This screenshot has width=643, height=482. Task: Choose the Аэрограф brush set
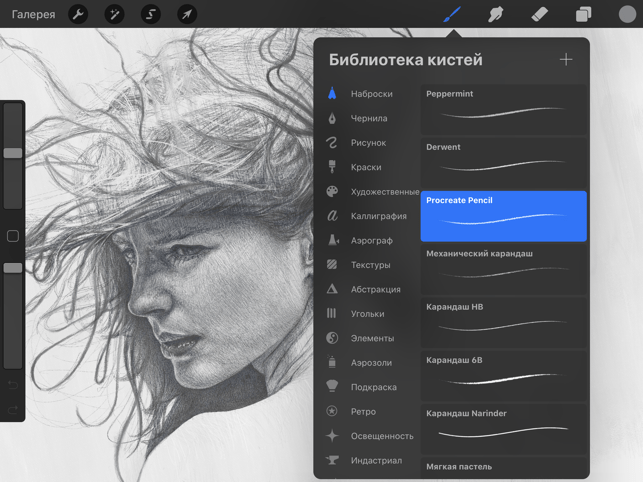click(x=371, y=240)
